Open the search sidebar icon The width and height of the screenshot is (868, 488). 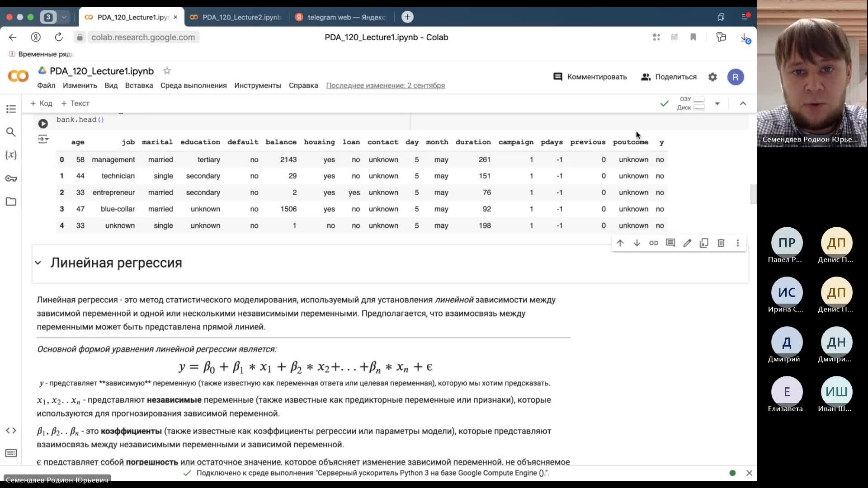click(11, 132)
